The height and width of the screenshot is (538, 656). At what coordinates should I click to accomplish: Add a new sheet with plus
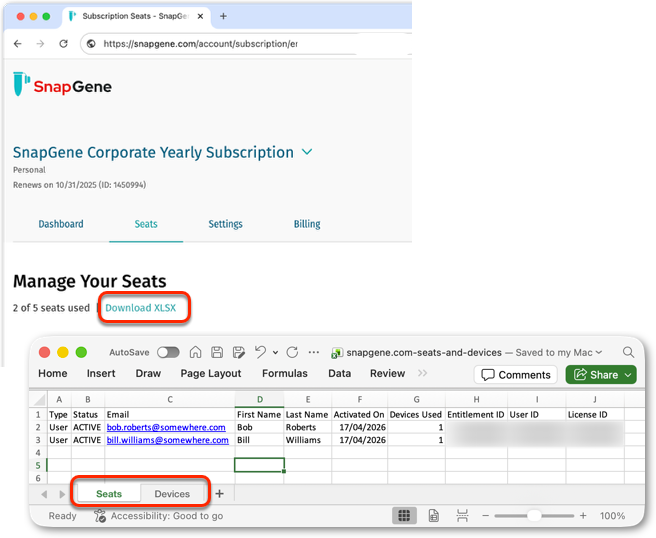click(x=220, y=494)
